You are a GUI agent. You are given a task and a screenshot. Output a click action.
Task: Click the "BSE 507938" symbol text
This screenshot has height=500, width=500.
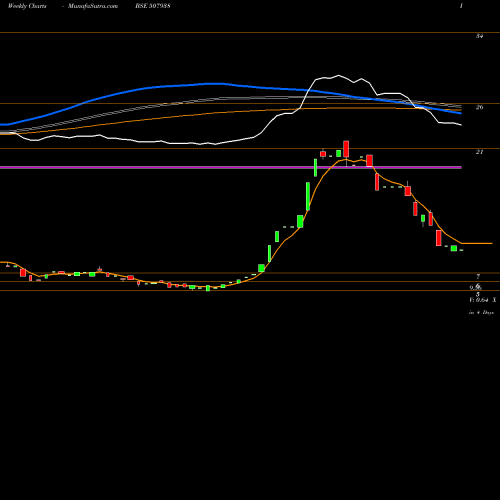click(x=153, y=6)
